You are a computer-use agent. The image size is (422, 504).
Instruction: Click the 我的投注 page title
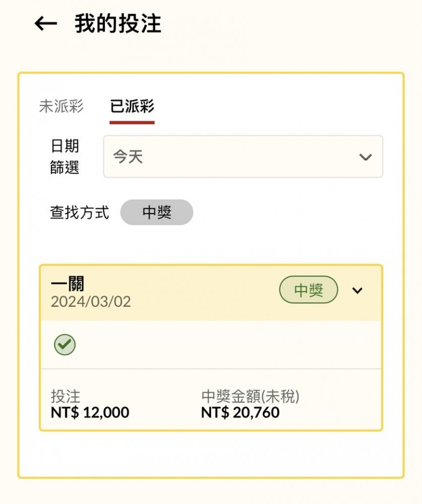118,24
